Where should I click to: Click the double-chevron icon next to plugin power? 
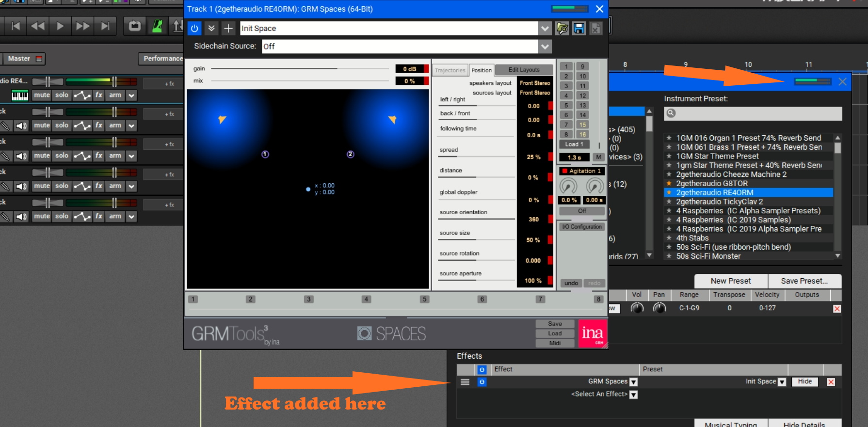click(211, 28)
